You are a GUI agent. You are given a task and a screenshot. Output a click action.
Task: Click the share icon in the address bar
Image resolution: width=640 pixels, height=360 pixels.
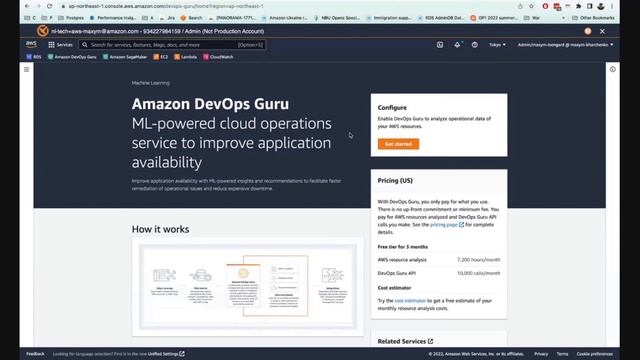pyautogui.click(x=520, y=6)
